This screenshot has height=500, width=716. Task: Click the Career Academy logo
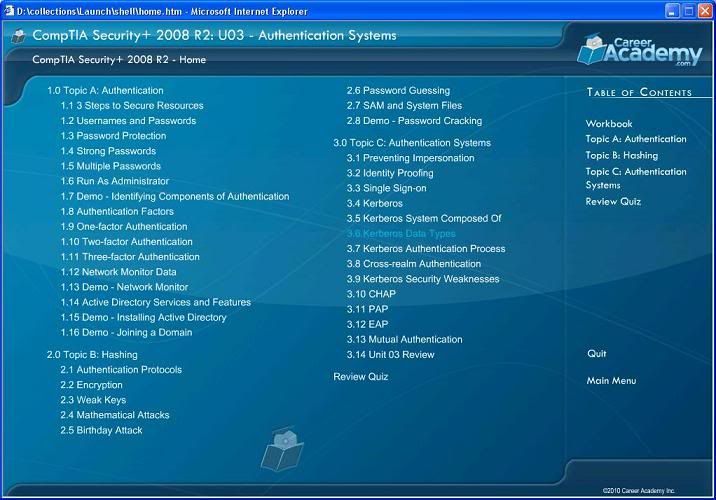click(639, 50)
